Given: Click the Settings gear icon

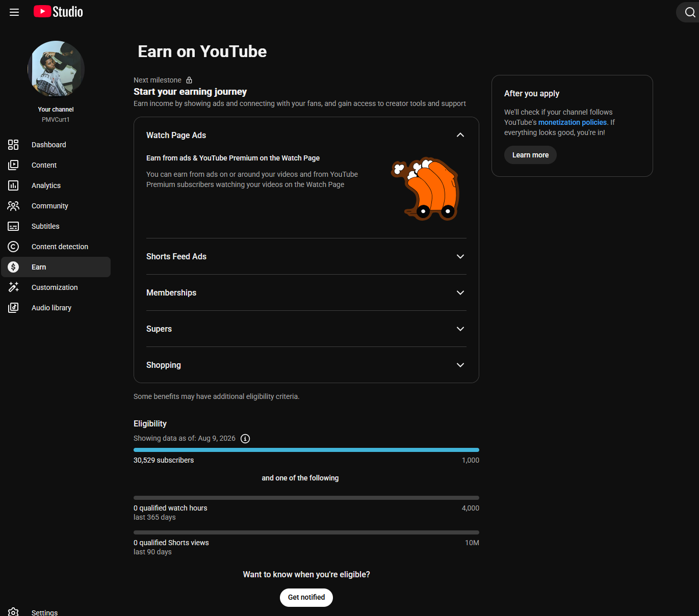Looking at the screenshot, I should (x=13, y=612).
